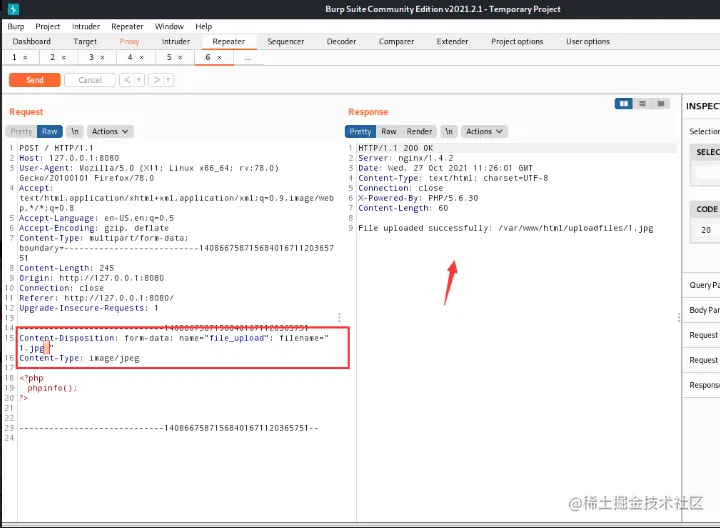
Task: Click the phpinfo(); line in request body
Action: click(52, 388)
